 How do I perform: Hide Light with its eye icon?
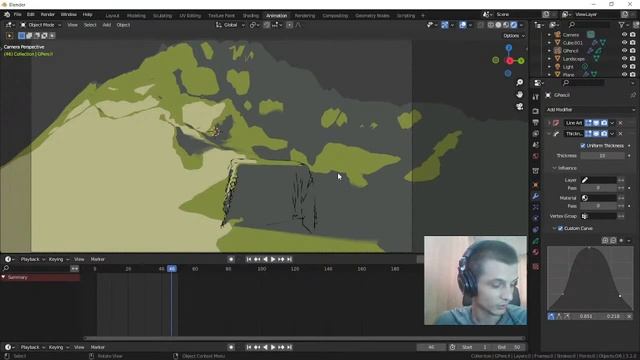[624, 67]
